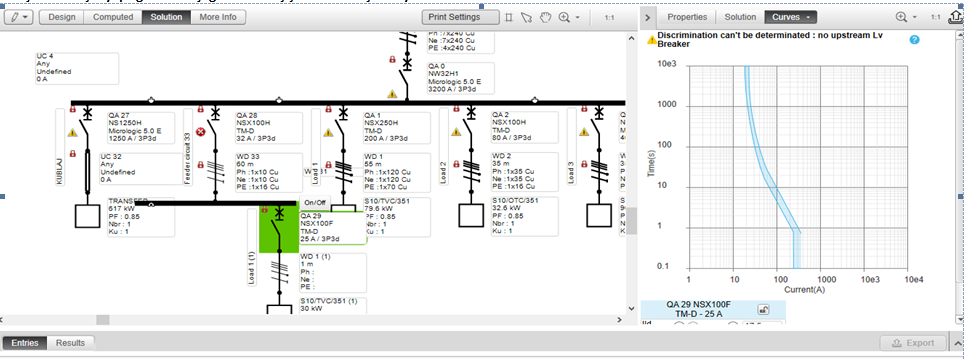Select the Solution tab in diagram toolbar
The width and height of the screenshot is (965, 360).
click(166, 17)
